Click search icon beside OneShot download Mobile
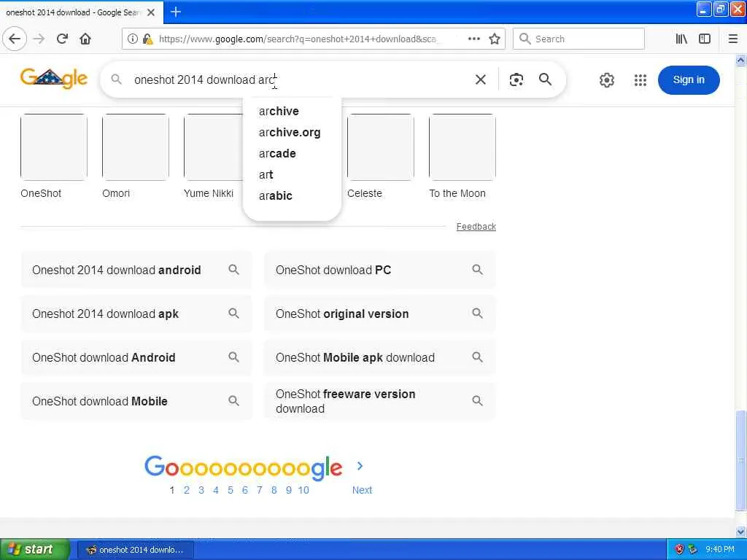Screen dimensions: 747x560 point(233,401)
